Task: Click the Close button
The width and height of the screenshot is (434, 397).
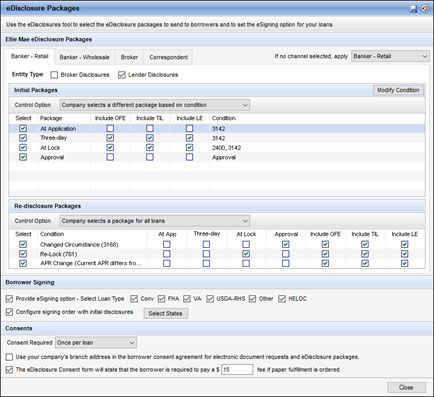Action: point(406,387)
